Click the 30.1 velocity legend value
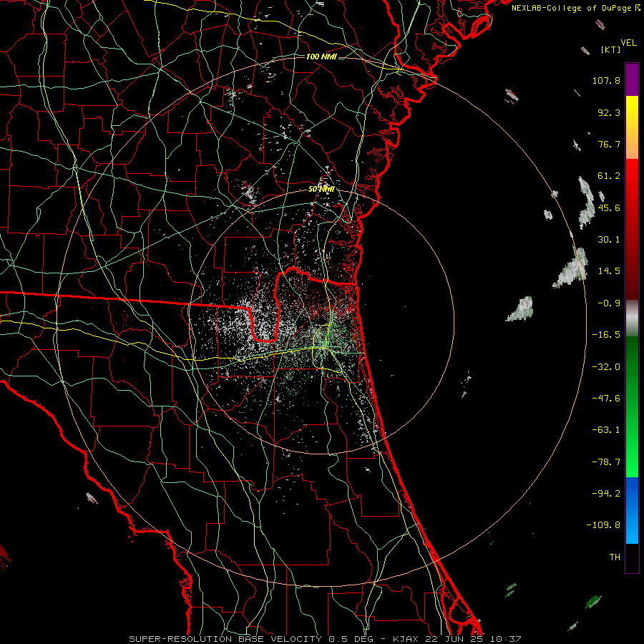The height and width of the screenshot is (644, 644). (609, 240)
